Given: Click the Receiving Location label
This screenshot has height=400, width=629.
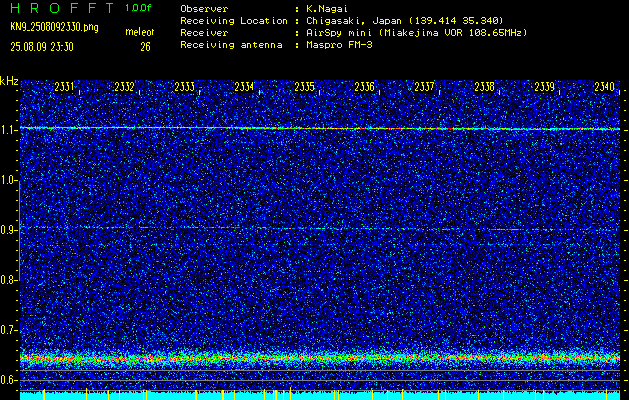Looking at the screenshot, I should coord(234,21).
